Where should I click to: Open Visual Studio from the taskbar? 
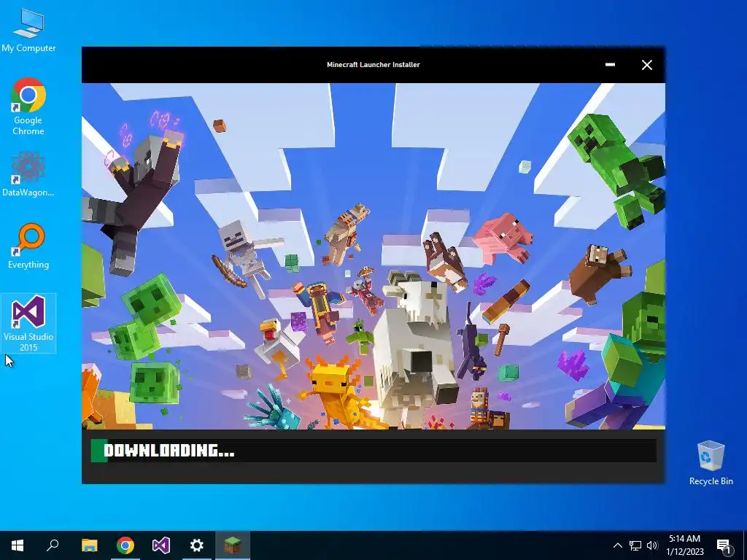coord(161,545)
